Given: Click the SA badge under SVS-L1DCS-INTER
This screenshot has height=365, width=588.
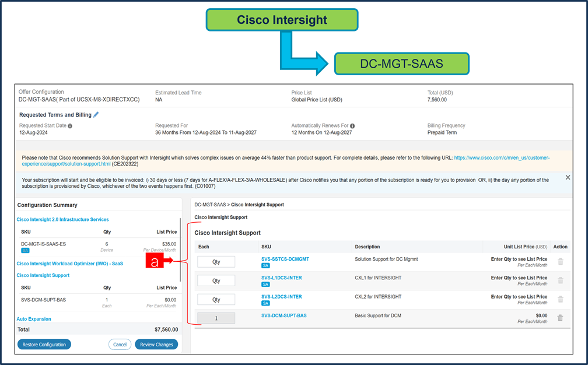Looking at the screenshot, I should click(x=265, y=285).
